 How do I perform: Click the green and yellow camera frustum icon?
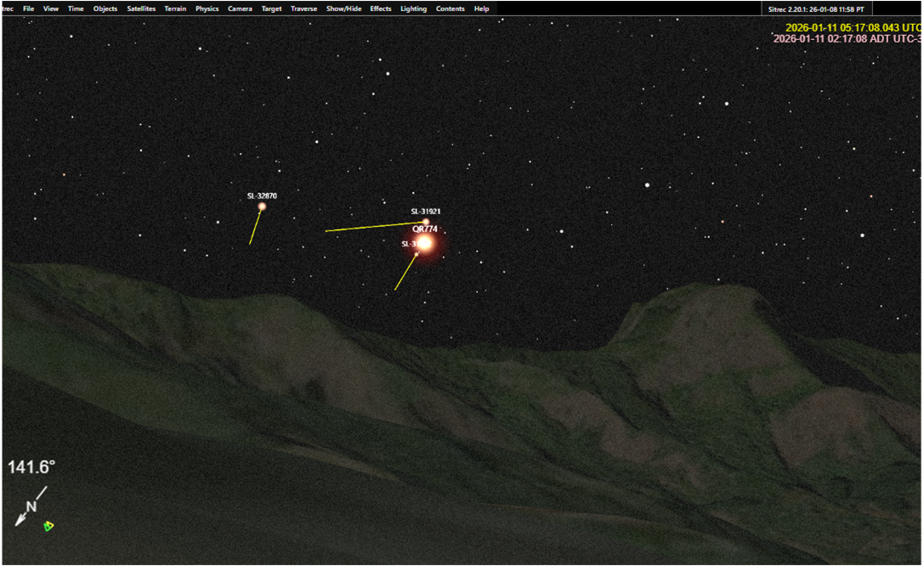49,526
